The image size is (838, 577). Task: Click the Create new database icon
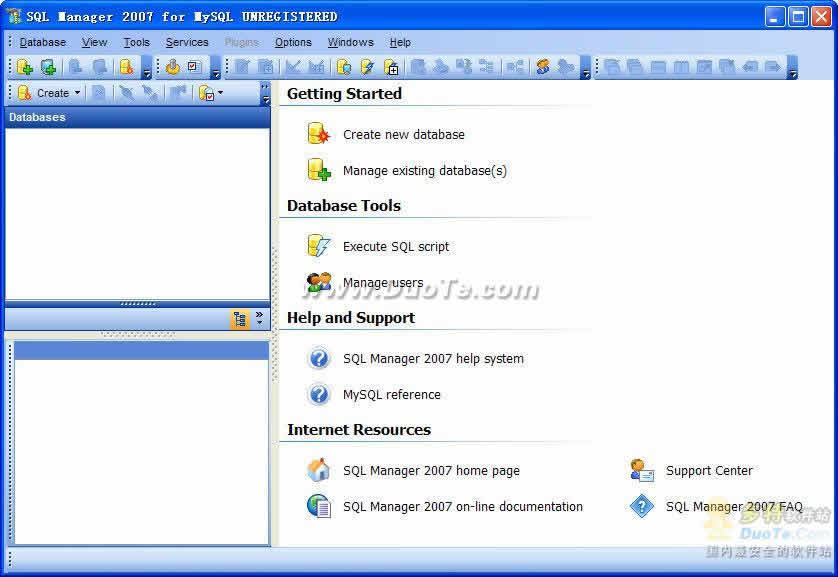click(x=319, y=134)
